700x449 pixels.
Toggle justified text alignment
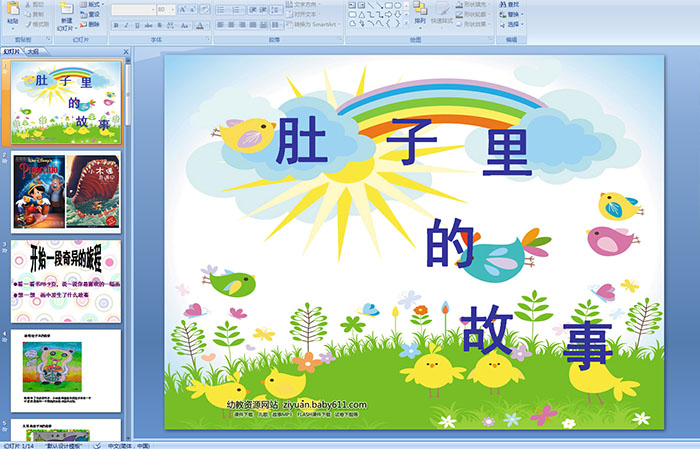253,25
